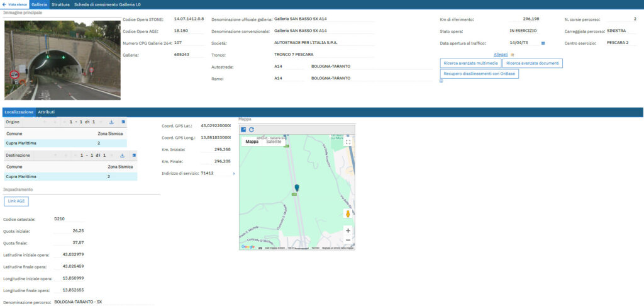Click the date field 14/04/73

point(525,43)
